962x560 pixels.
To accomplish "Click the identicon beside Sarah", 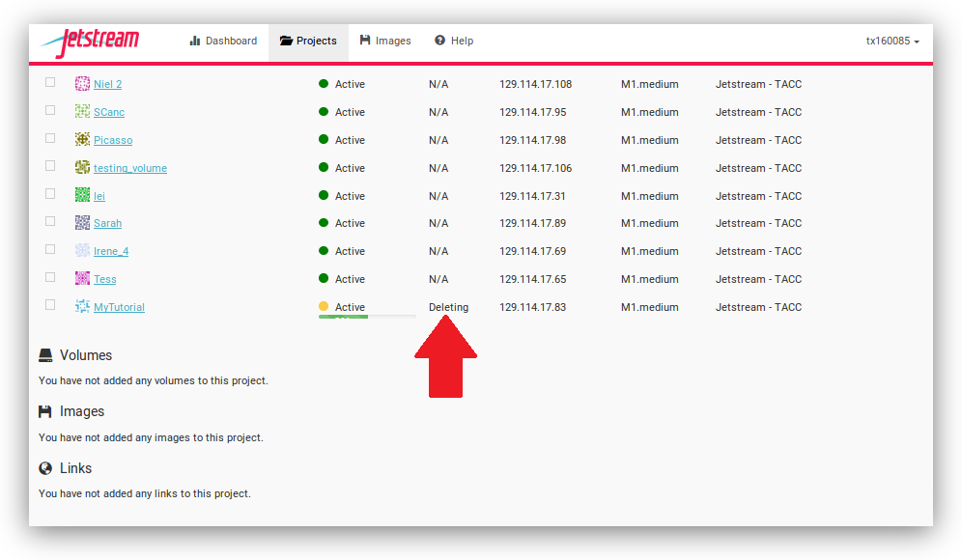I will (83, 223).
